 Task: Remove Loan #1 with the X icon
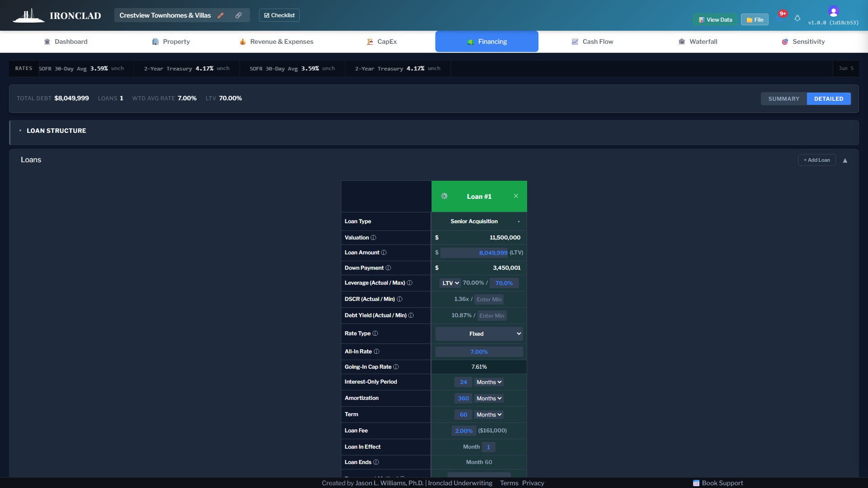coord(516,196)
